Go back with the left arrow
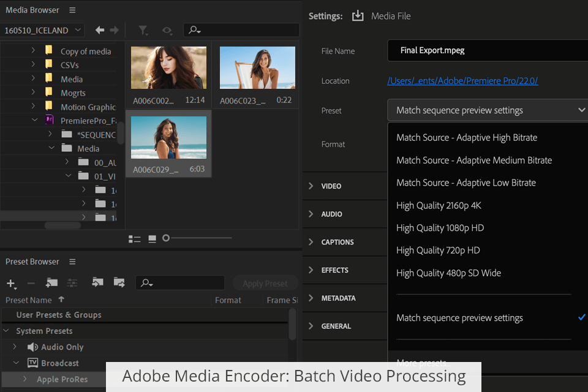Viewport: 588px width, 392px height. tap(100, 30)
